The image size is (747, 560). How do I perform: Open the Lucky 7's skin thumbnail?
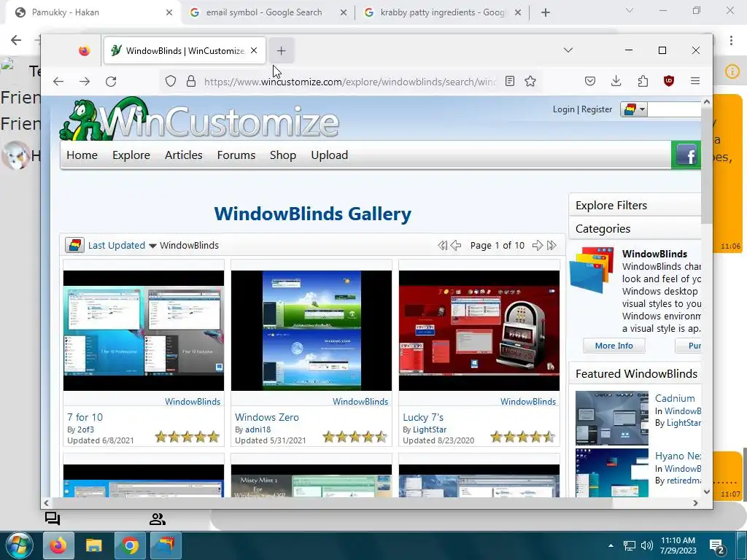(479, 330)
